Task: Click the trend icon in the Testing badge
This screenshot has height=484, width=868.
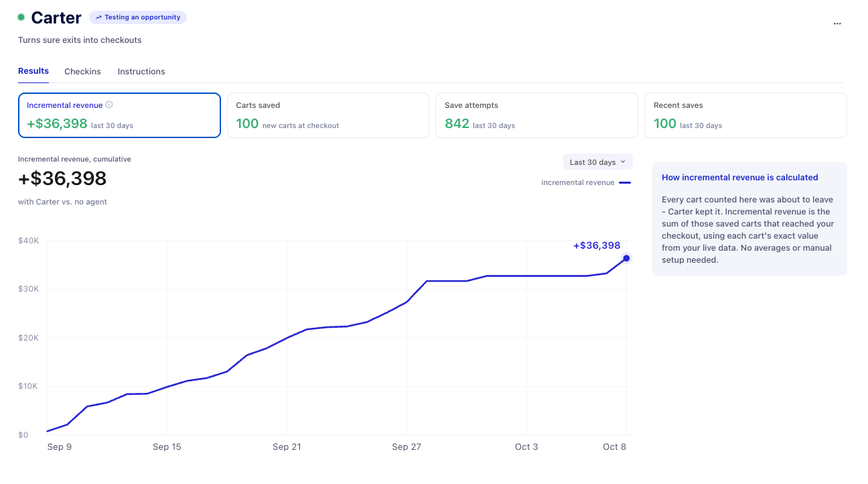Action: tap(99, 17)
